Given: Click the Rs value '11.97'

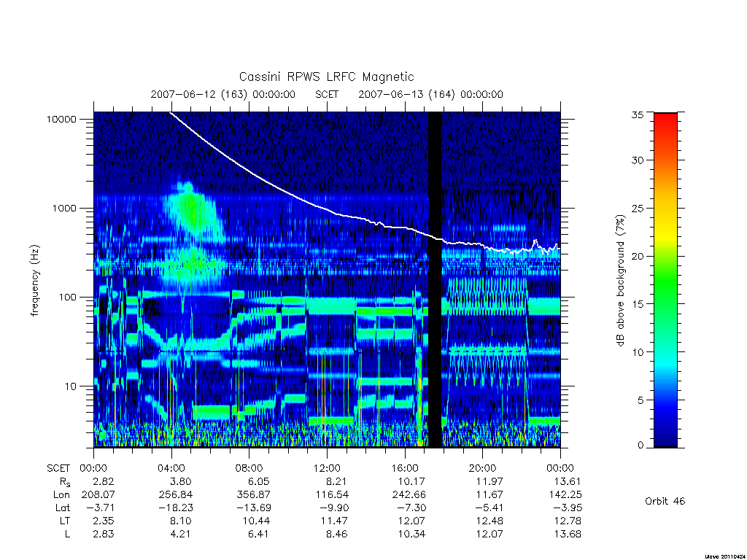Looking at the screenshot, I should 489,481.
